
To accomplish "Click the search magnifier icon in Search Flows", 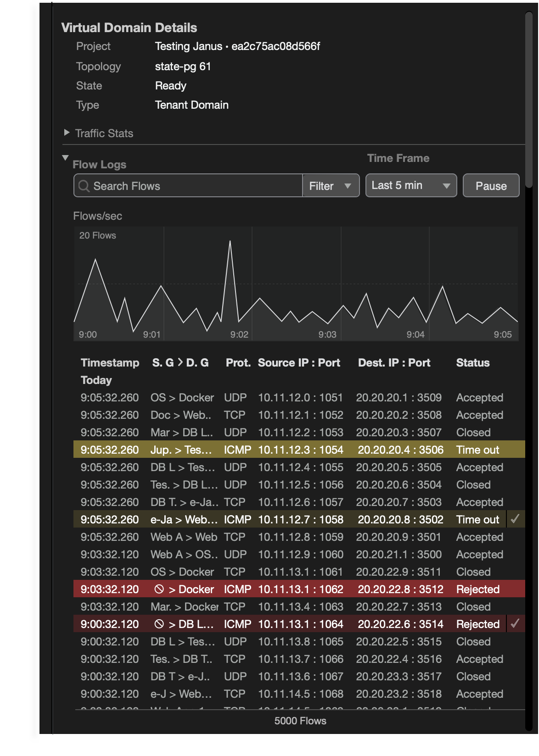I will click(x=84, y=186).
